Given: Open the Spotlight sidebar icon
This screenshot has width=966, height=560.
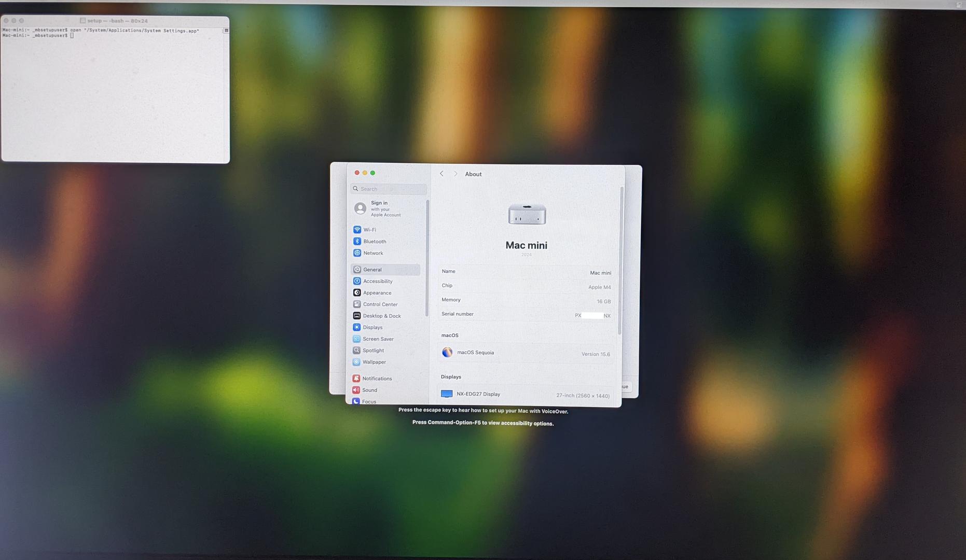Looking at the screenshot, I should (356, 351).
